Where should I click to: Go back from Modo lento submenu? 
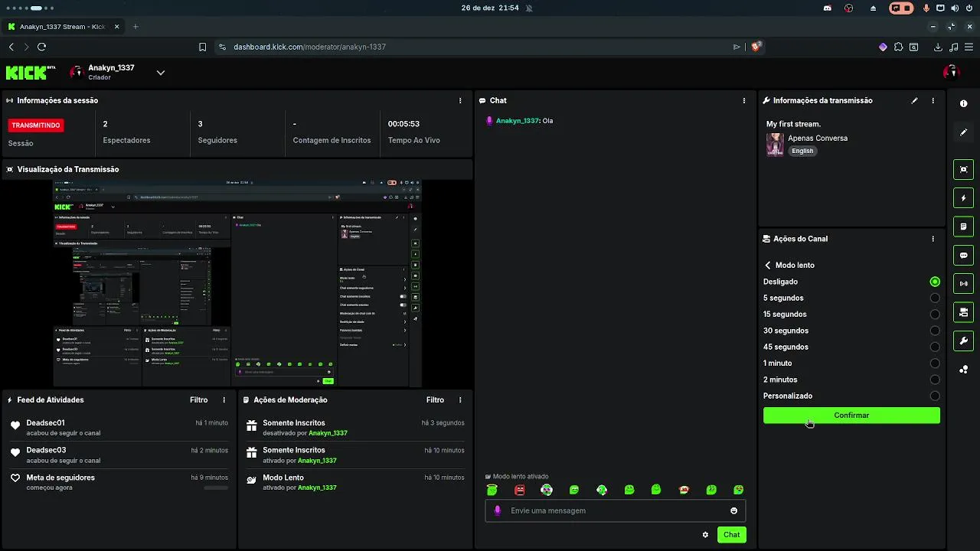tap(768, 266)
